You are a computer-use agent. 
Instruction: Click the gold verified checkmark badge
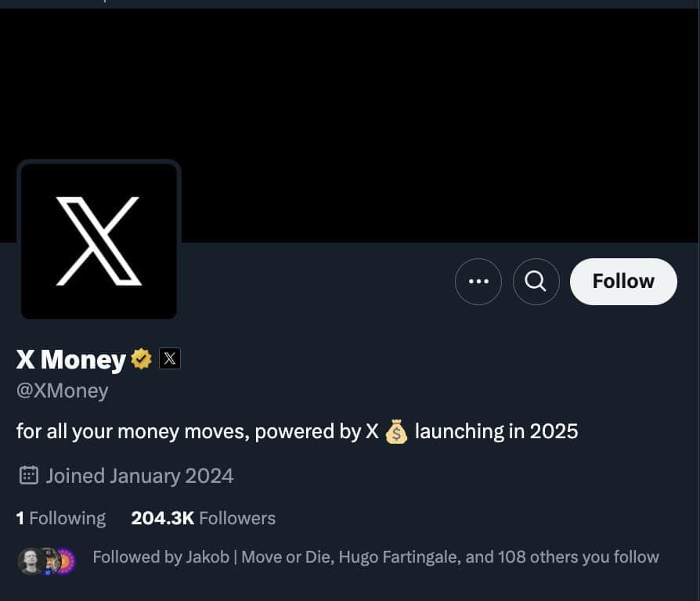pyautogui.click(x=142, y=359)
